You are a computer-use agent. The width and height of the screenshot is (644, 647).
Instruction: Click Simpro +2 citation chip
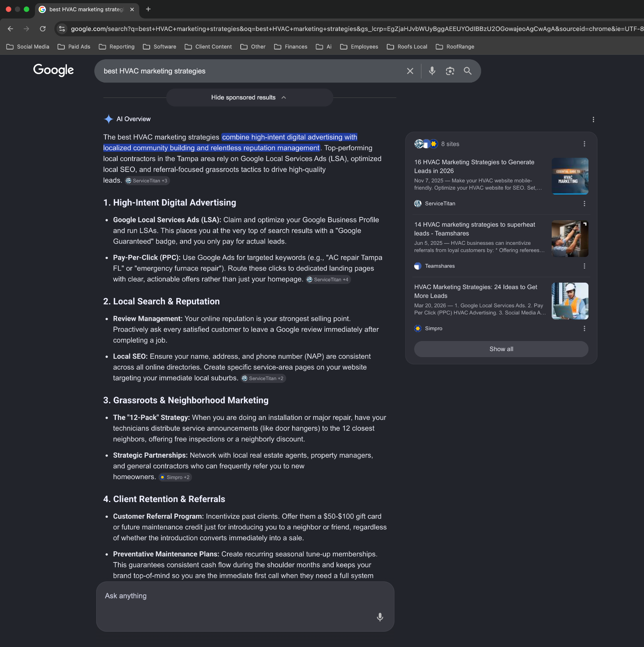tap(175, 477)
